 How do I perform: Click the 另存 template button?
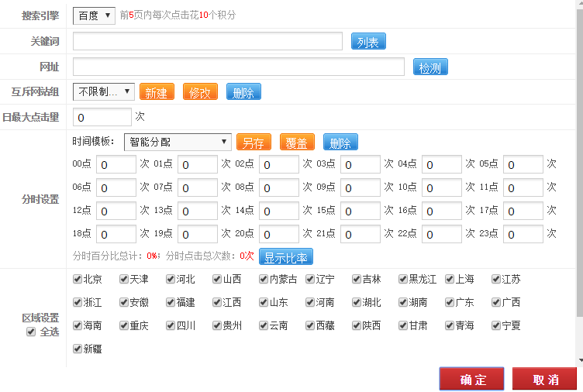click(254, 142)
